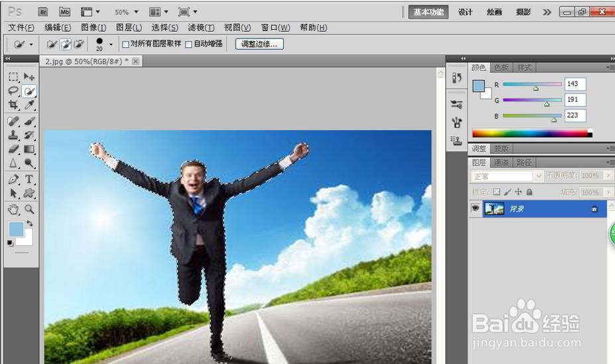Launch Mini Bridge from top bar
Viewport: 615px width, 364px height.
pos(65,12)
